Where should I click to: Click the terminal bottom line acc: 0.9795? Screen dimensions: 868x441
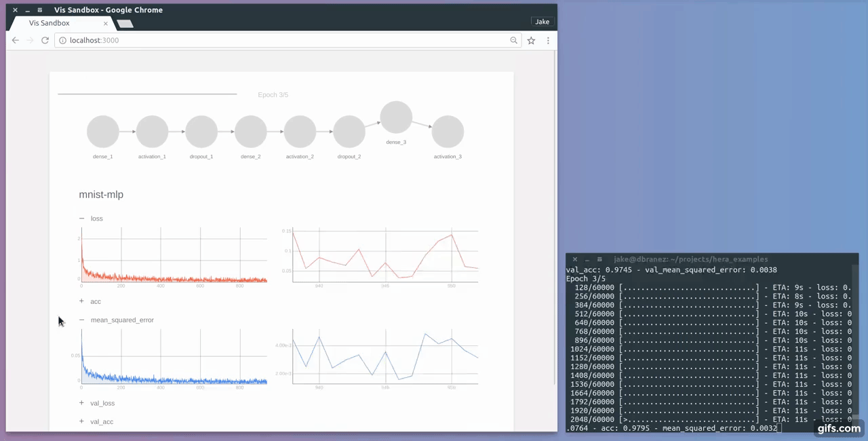pyautogui.click(x=673, y=428)
